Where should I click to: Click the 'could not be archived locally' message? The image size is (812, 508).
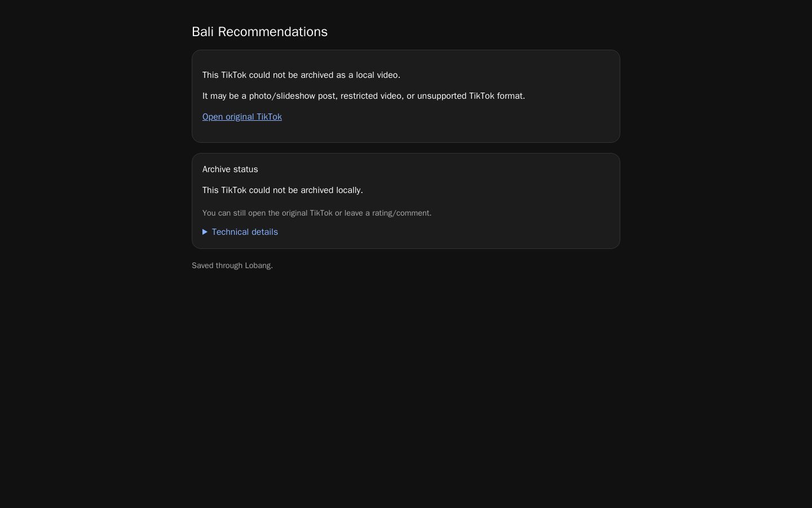coord(283,190)
